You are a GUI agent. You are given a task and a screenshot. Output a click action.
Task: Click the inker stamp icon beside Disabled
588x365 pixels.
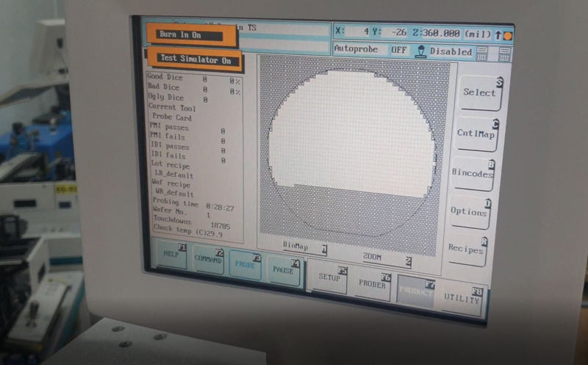pyautogui.click(x=421, y=52)
